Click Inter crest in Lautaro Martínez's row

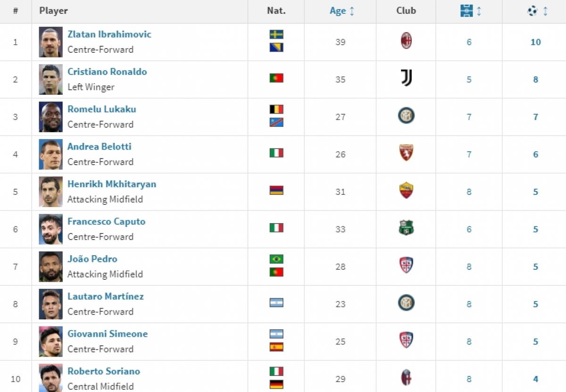(x=406, y=303)
